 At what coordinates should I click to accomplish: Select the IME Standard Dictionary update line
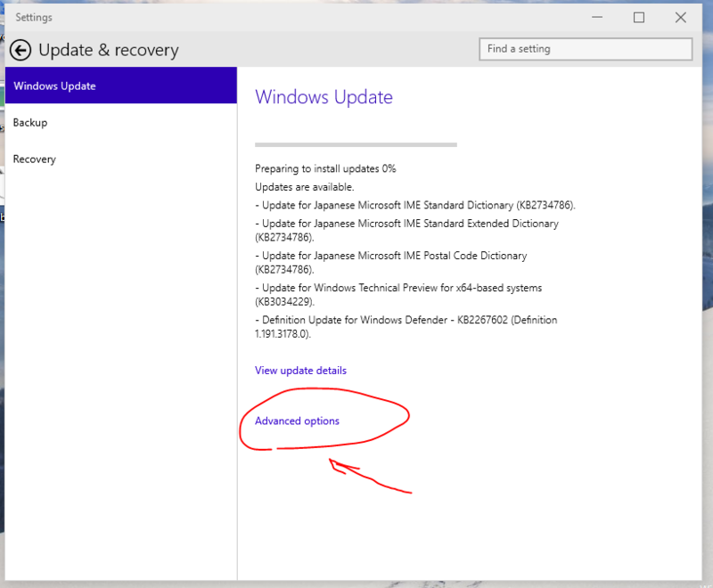(415, 206)
